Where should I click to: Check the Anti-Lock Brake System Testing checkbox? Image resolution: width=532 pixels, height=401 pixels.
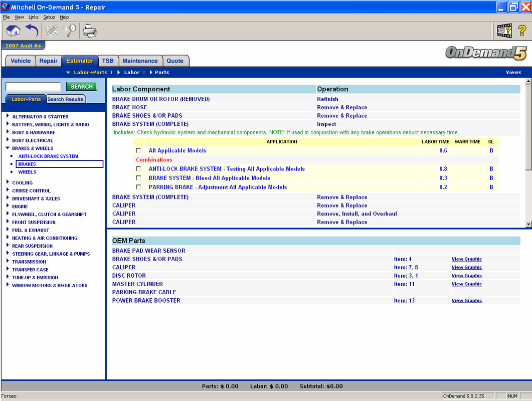pos(138,168)
